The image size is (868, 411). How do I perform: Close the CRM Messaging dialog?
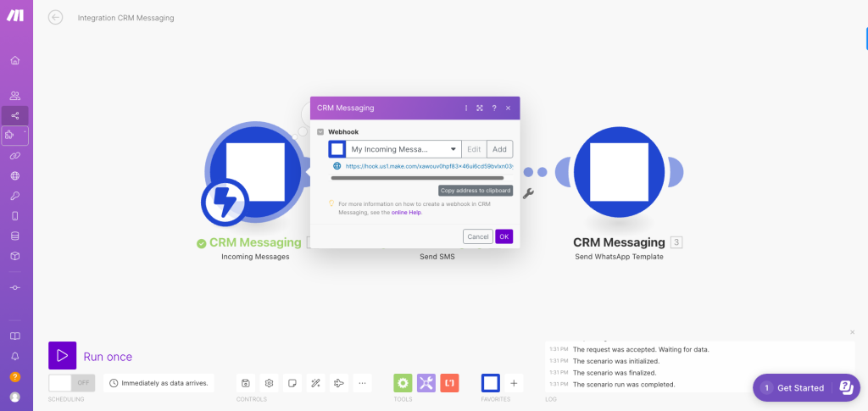coord(509,108)
